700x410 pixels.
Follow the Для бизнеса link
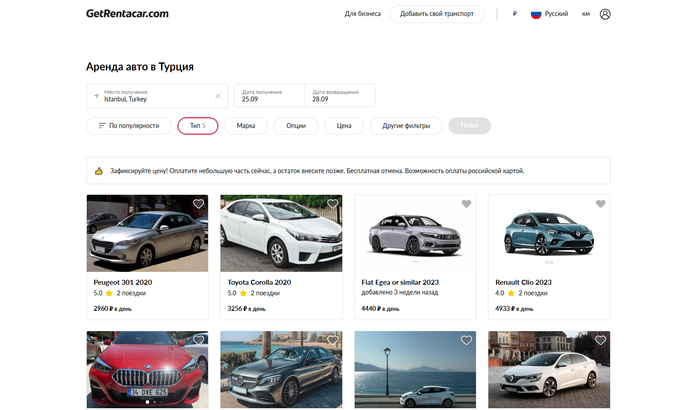point(362,14)
